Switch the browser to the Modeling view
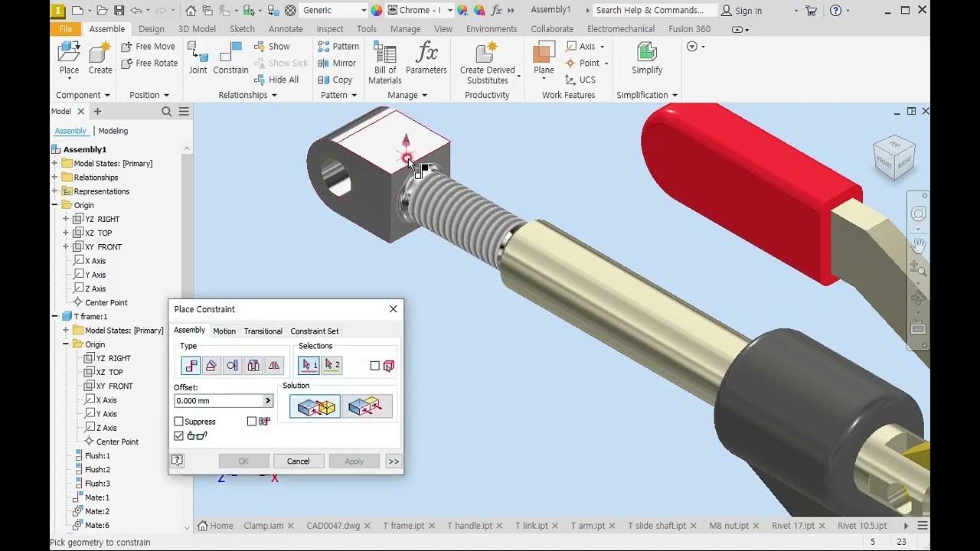 pyautogui.click(x=113, y=131)
